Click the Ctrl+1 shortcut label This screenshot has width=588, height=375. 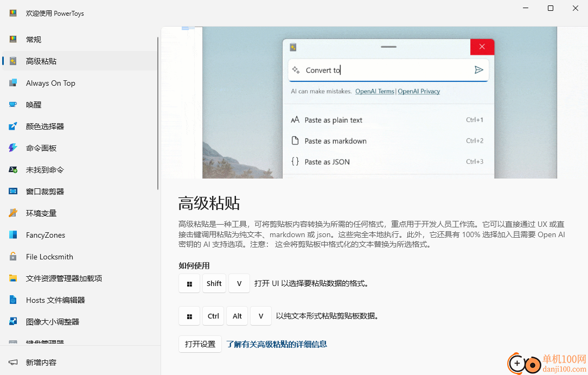coord(475,120)
